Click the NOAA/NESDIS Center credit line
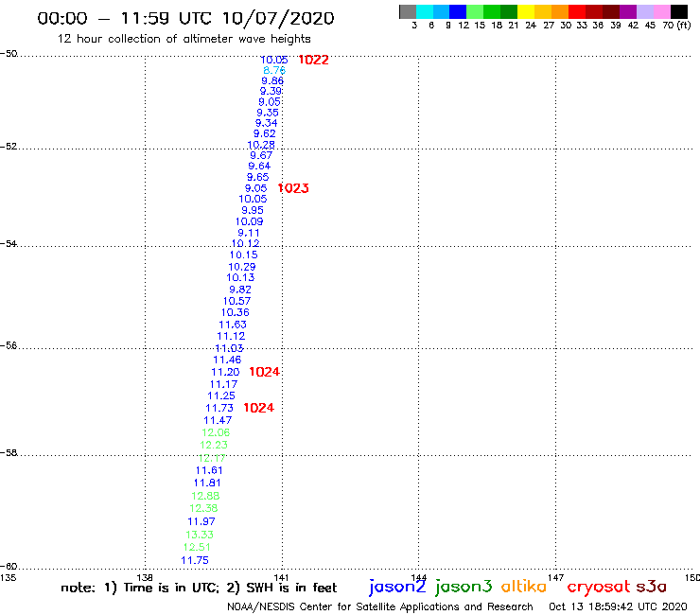Screen dimensions: 700x615 click(x=380, y=606)
